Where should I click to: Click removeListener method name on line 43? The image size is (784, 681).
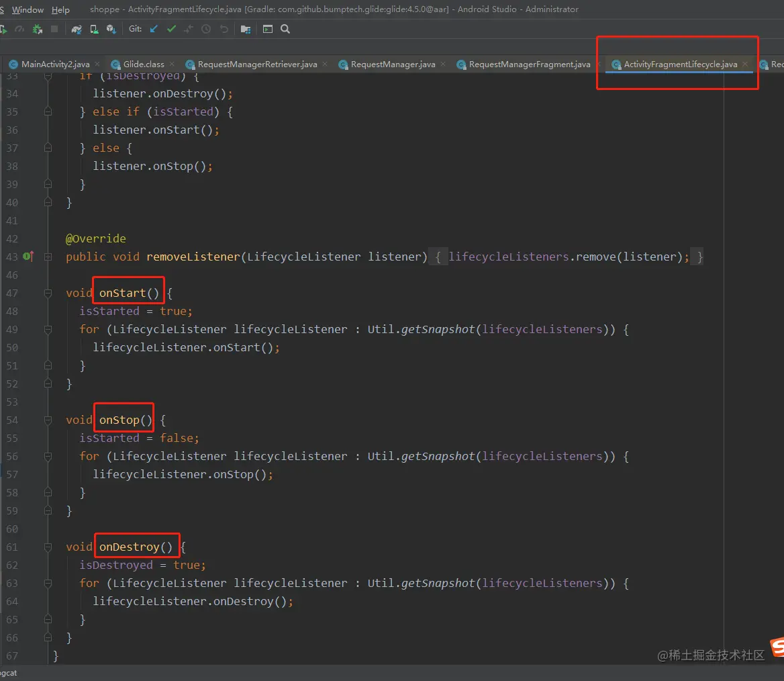[193, 257]
